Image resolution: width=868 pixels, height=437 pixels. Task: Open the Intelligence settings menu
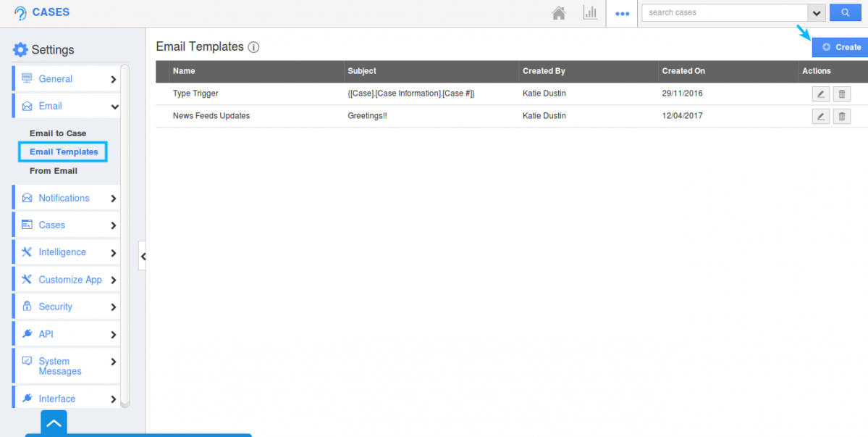point(66,252)
